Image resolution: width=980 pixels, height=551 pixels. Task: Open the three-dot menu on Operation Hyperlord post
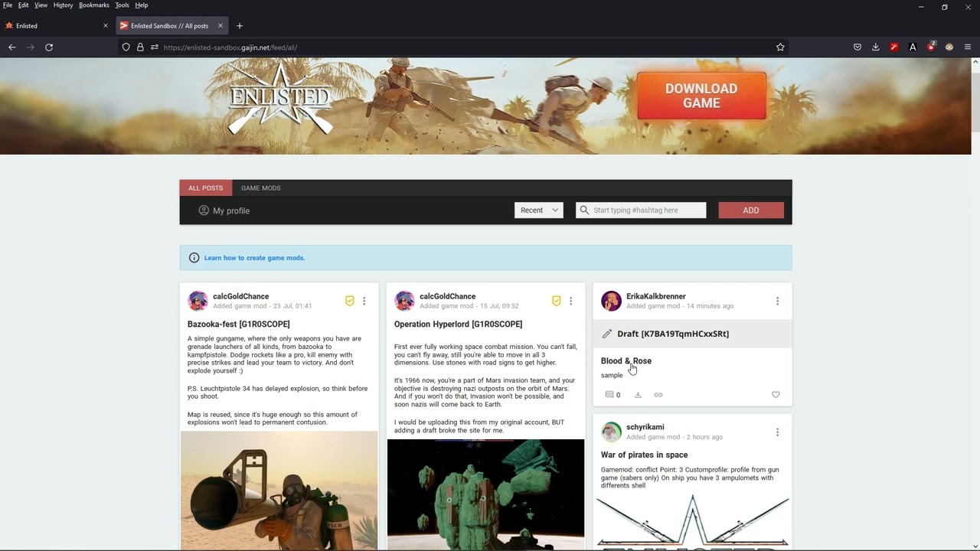(571, 302)
